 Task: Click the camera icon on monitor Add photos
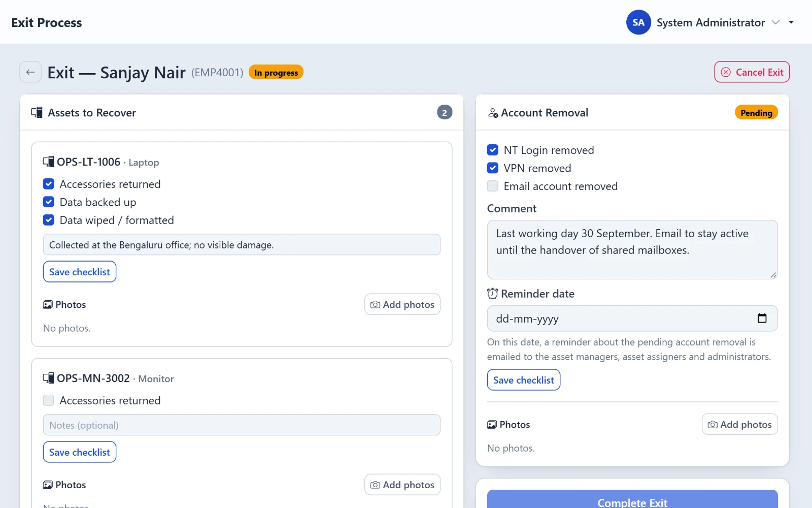(375, 485)
